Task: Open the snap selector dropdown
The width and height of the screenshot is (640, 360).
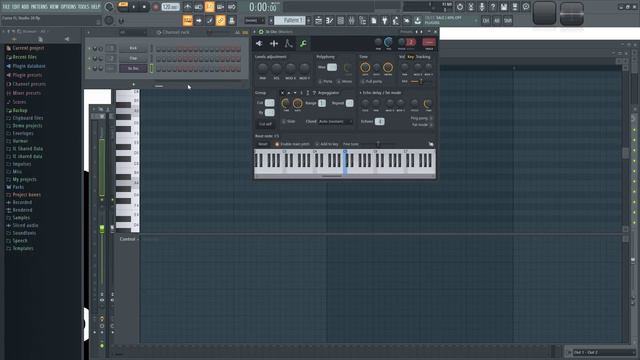Action: pos(254,20)
